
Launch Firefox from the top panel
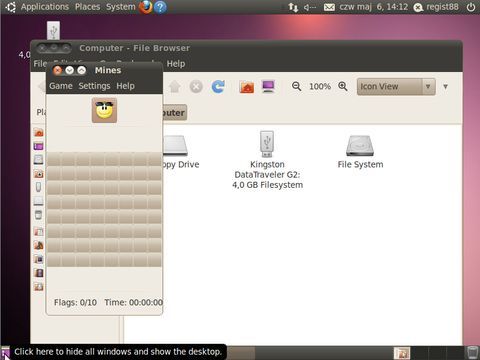point(145,7)
